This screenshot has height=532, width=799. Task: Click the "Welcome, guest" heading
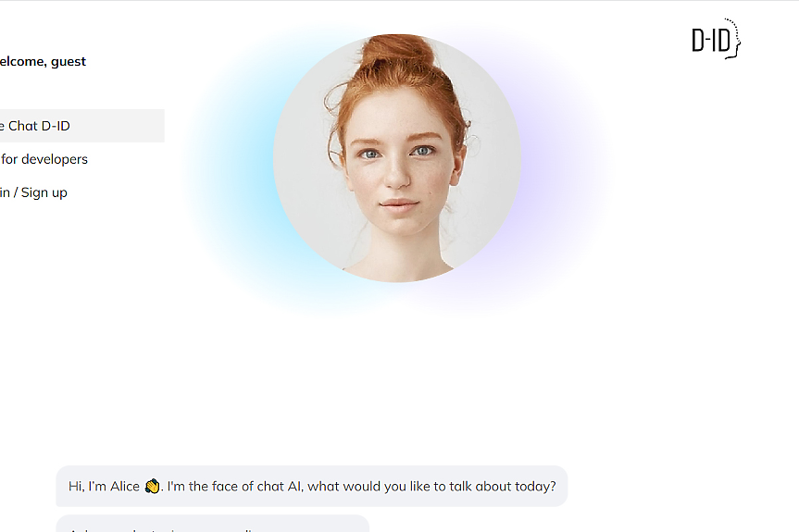tap(43, 62)
